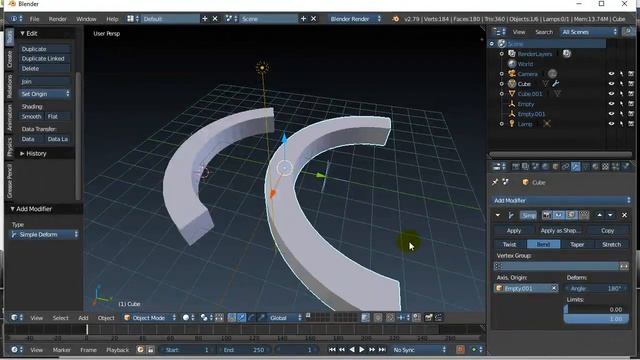
Task: Move modifier up with up arrow icon
Action: click(x=599, y=215)
